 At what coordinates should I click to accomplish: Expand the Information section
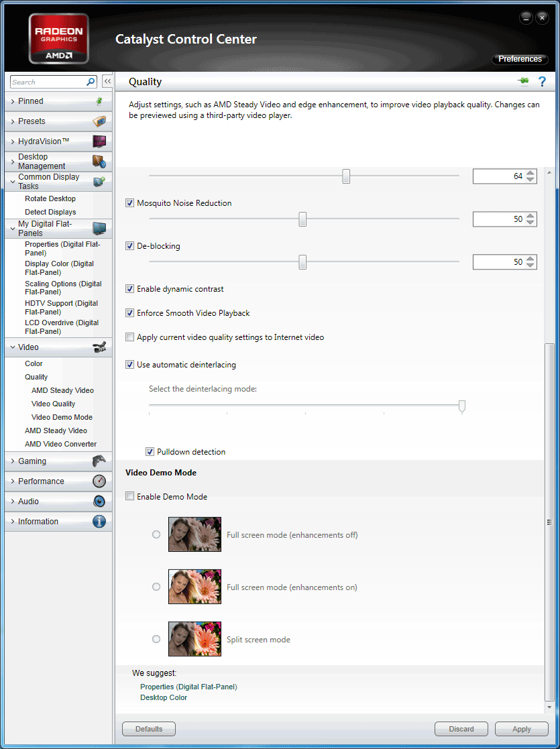pyautogui.click(x=13, y=521)
